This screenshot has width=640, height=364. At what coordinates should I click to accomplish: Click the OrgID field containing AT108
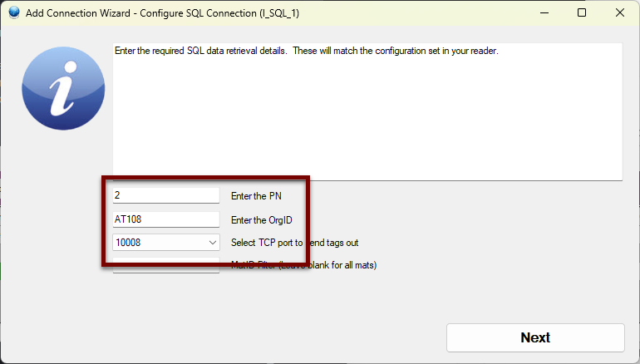tap(165, 219)
